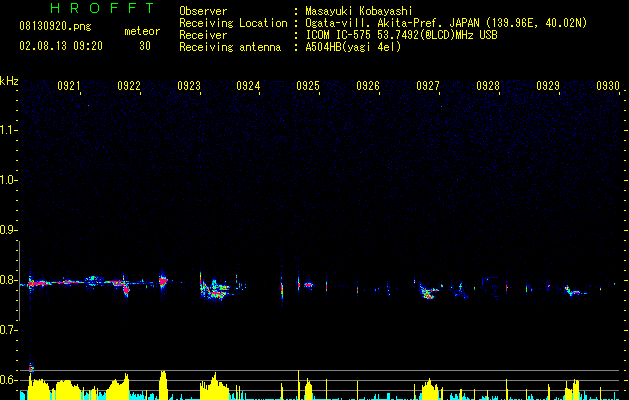The height and width of the screenshot is (400, 629).
Task: Click the 0927 time marker
Action: coord(428,86)
